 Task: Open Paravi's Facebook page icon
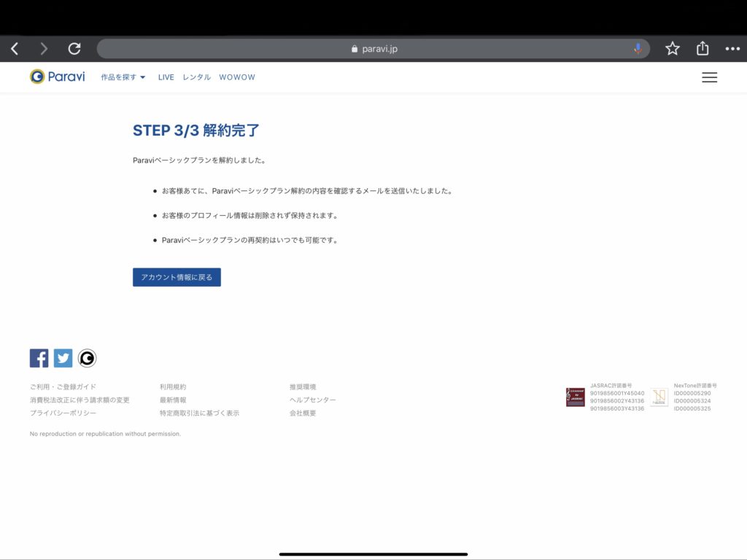[x=39, y=358]
